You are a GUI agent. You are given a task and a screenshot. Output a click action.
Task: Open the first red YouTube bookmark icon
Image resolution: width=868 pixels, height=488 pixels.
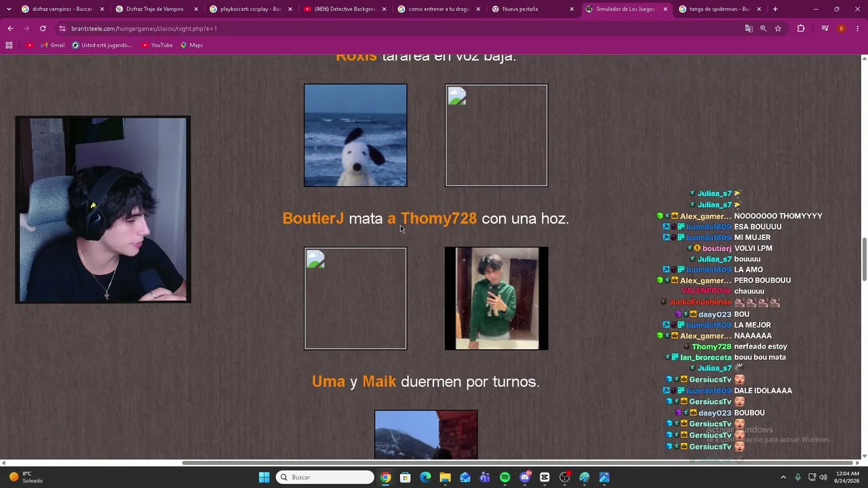[x=30, y=45]
